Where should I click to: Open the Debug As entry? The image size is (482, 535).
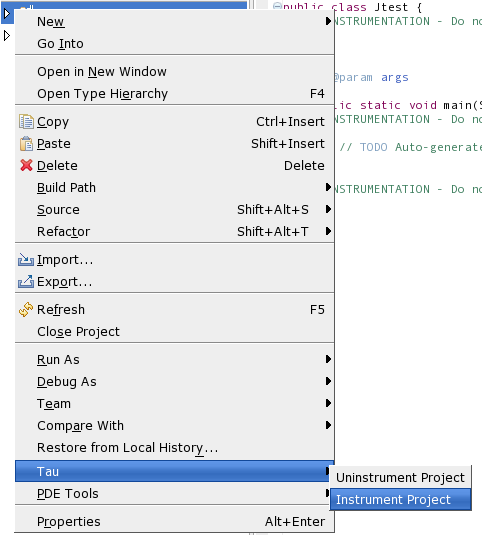[174, 381]
